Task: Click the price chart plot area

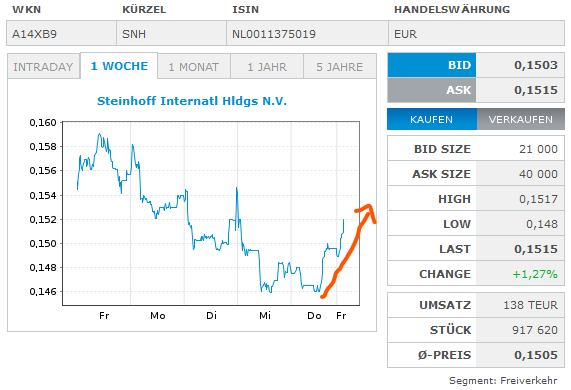Action: [x=211, y=213]
